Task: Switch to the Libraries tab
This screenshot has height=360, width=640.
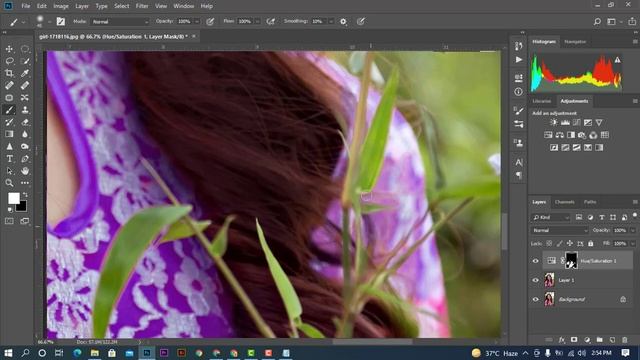Action: click(x=542, y=101)
